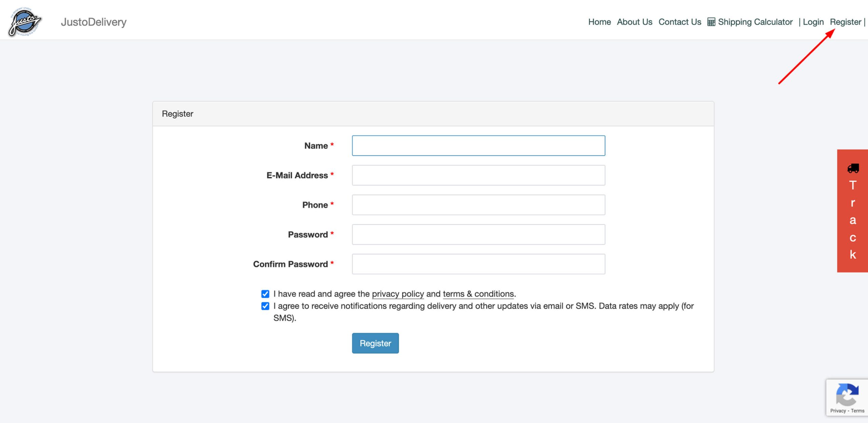The width and height of the screenshot is (868, 423).
Task: Select the Confirm Password field
Action: (x=478, y=264)
